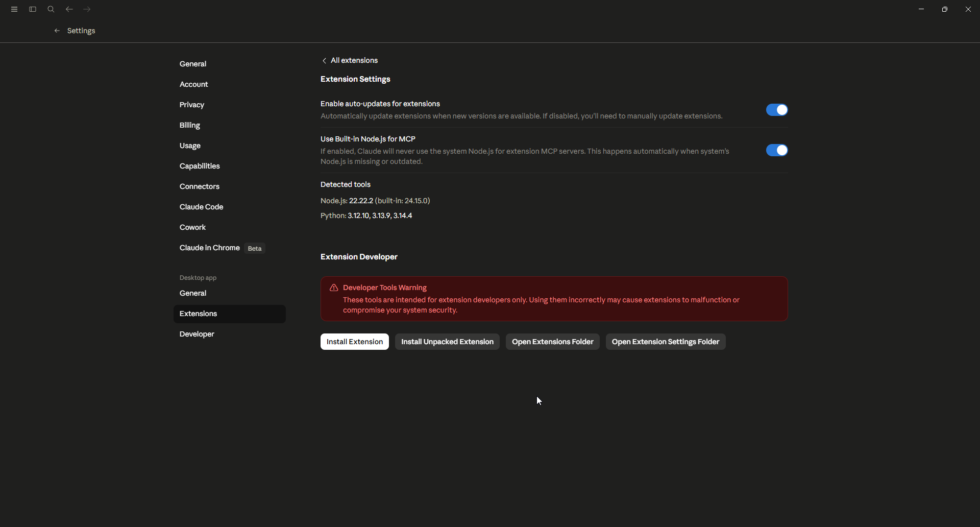Go forward using the toolbar forward arrow
This screenshot has width=980, height=527.
coord(87,9)
